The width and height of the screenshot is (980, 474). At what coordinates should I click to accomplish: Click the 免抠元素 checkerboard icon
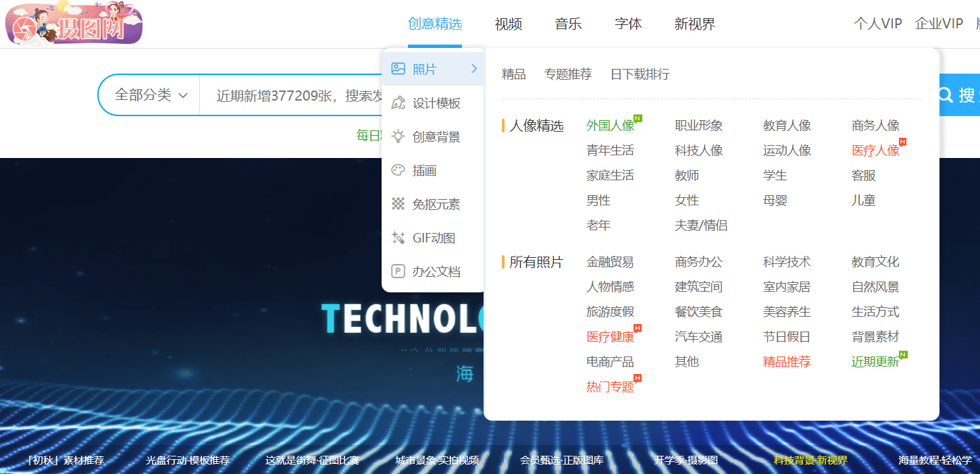click(398, 204)
